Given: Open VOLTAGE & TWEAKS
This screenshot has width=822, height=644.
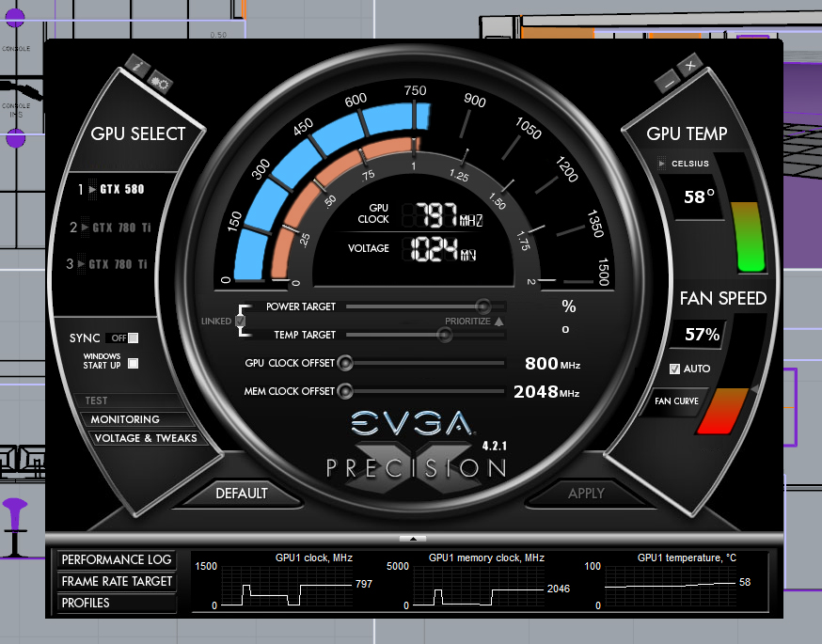Looking at the screenshot, I should tap(146, 438).
